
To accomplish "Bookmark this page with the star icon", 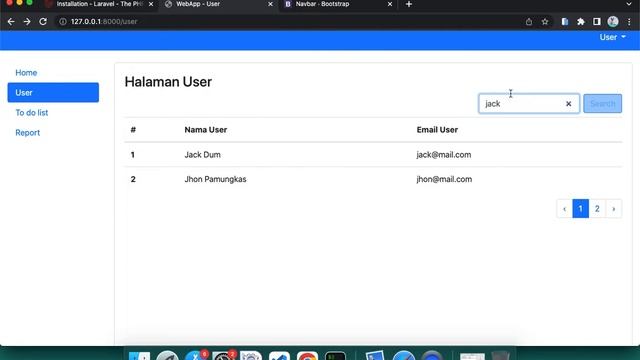I will [x=545, y=22].
